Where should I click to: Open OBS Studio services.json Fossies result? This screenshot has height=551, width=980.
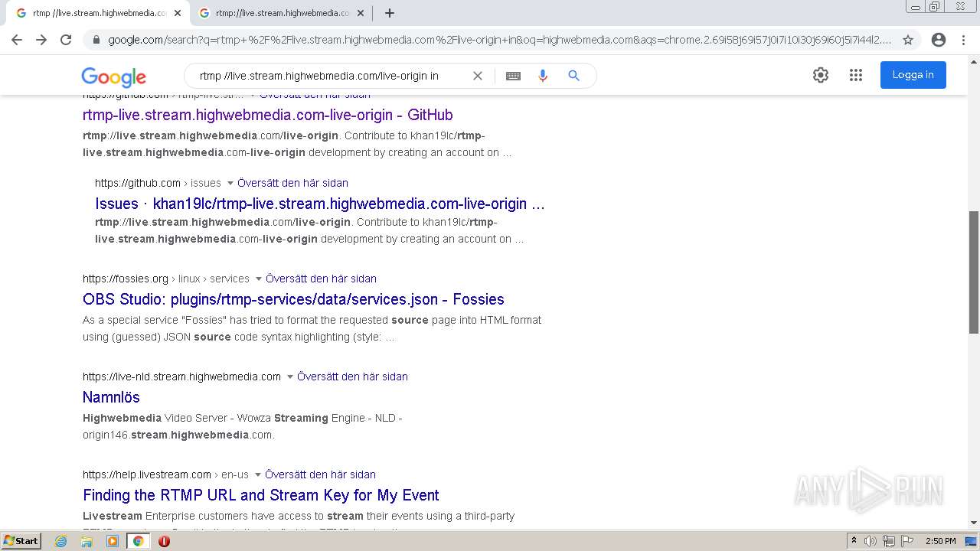point(293,299)
